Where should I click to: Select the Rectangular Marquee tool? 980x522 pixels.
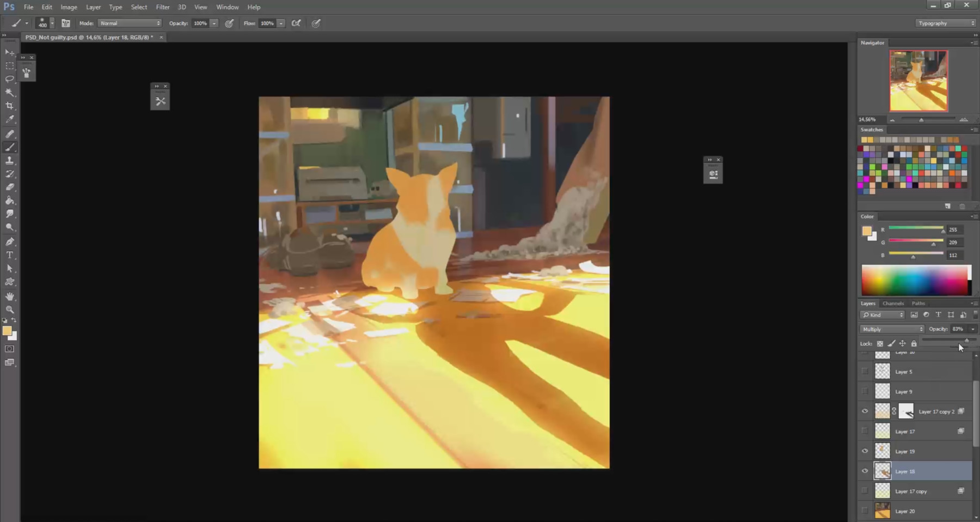coord(10,65)
